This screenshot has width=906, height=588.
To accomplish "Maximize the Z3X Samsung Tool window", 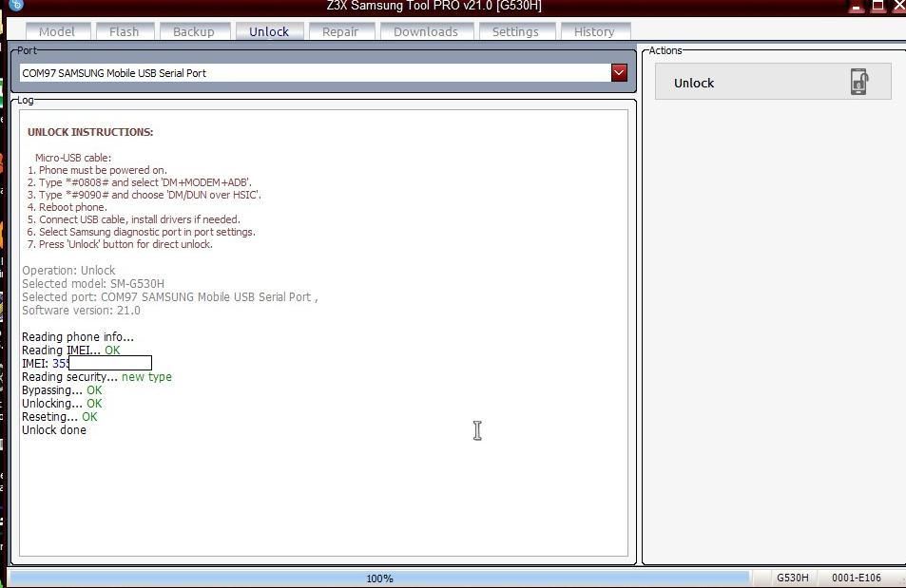I will click(x=877, y=6).
